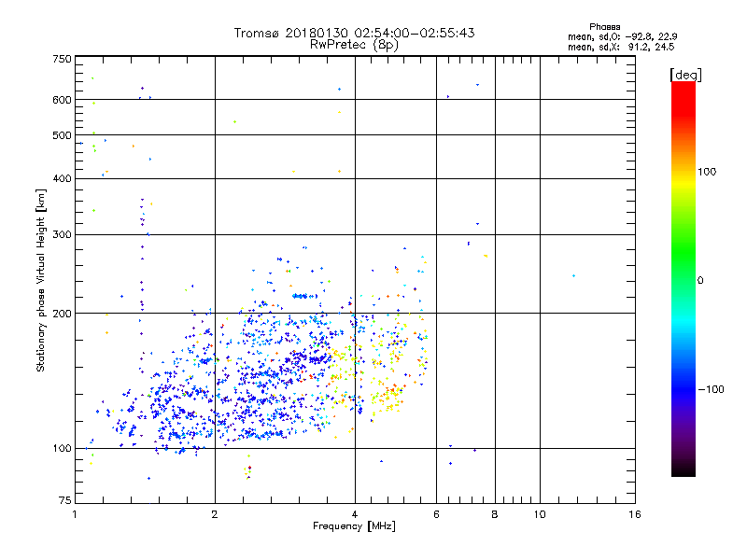Image resolution: width=747 pixels, height=560 pixels.
Task: Click the y-axis tick label '500'
Action: coord(62,135)
